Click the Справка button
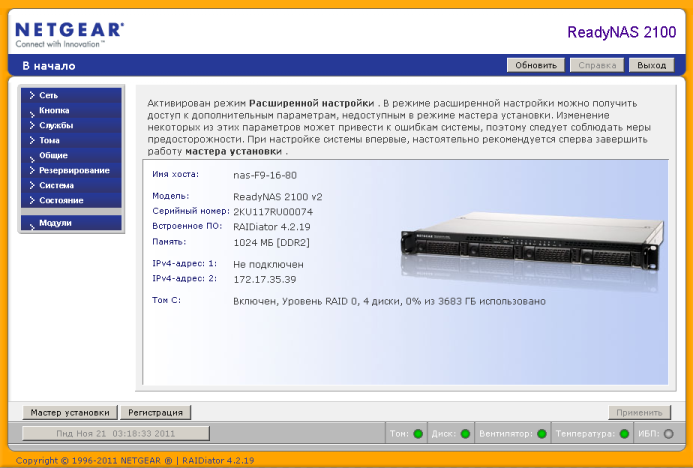The width and height of the screenshot is (693, 468). click(597, 65)
